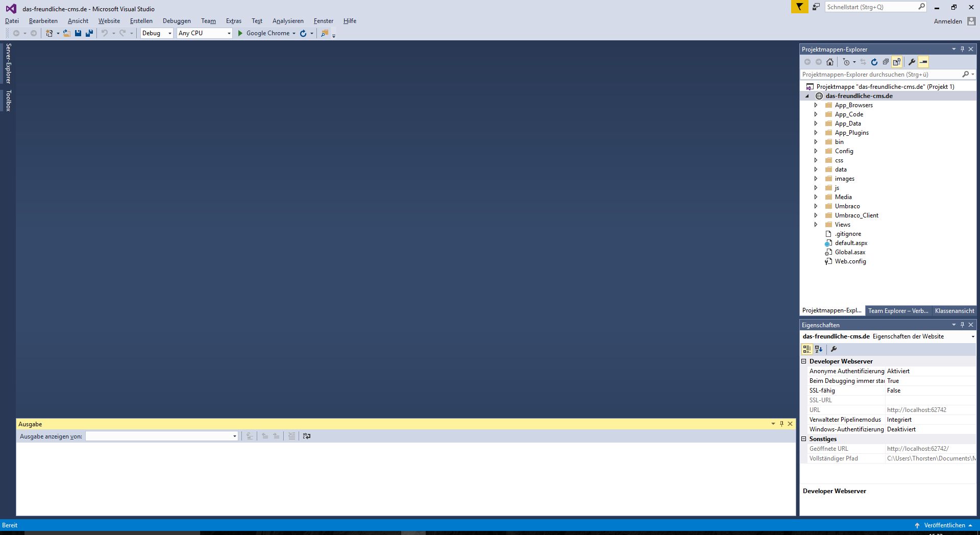Refresh the Projektmappen-Explorer tree
The image size is (980, 535).
point(874,62)
